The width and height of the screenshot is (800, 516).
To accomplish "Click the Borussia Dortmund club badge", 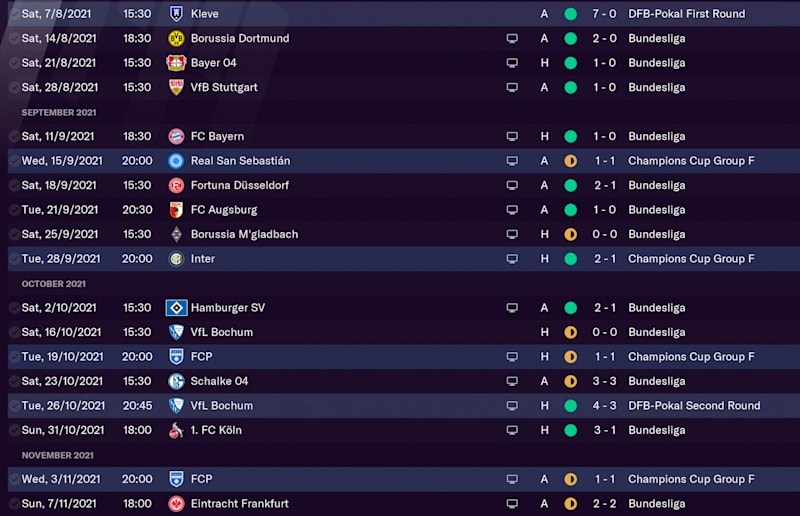I will 176,39.
